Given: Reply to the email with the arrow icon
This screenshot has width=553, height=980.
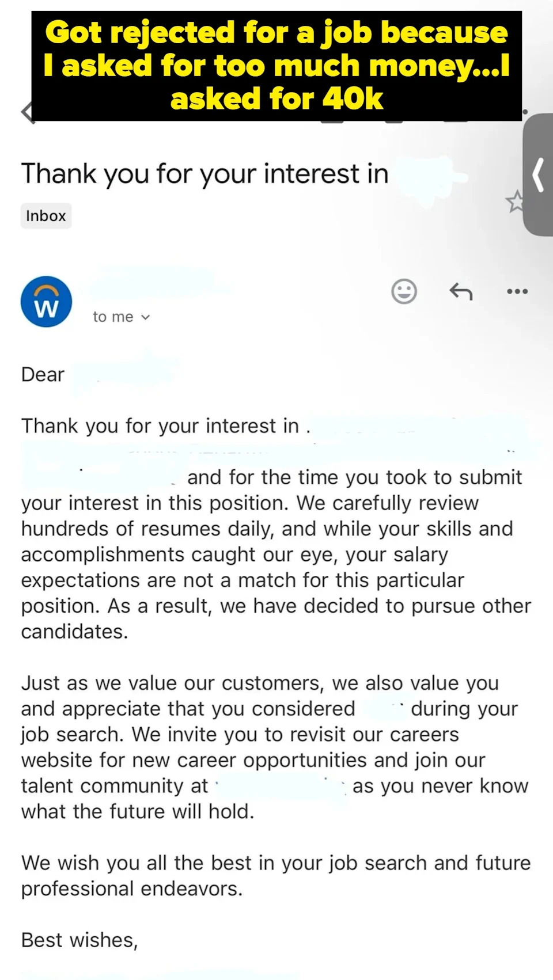Looking at the screenshot, I should pyautogui.click(x=461, y=291).
